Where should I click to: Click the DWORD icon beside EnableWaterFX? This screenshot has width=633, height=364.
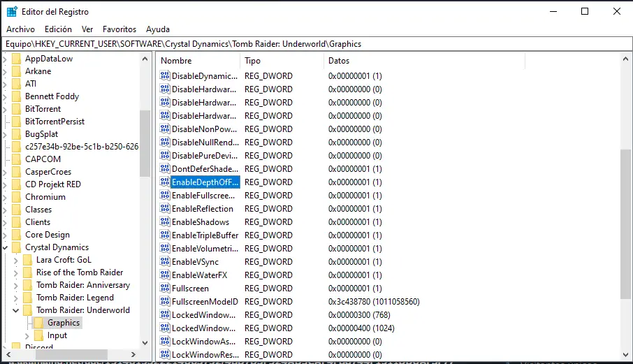[x=165, y=275]
